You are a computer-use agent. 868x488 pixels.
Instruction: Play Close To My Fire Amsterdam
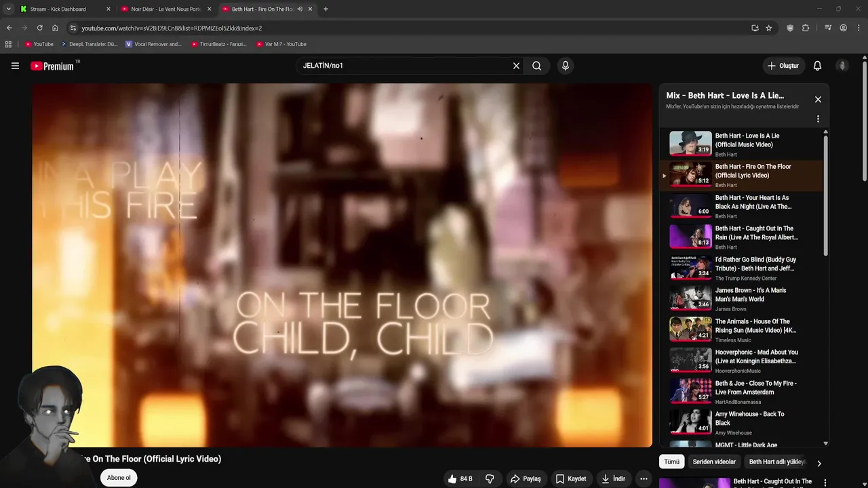[741, 392]
